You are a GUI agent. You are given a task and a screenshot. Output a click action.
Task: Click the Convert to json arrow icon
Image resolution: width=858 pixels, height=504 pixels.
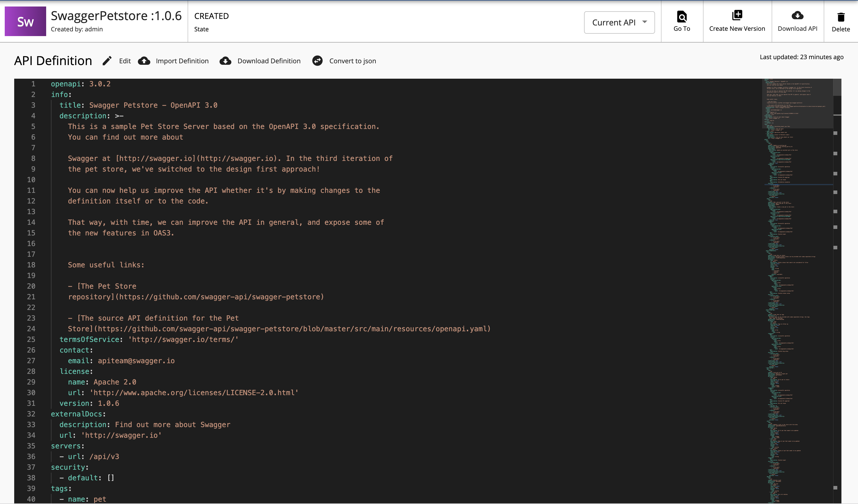point(317,61)
